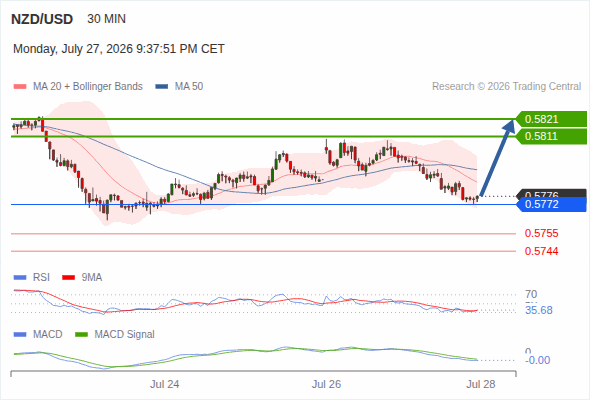This screenshot has width=590, height=400.
Task: Click the MA 20 + Bollinger Bands pink swatch
Action: point(20,87)
